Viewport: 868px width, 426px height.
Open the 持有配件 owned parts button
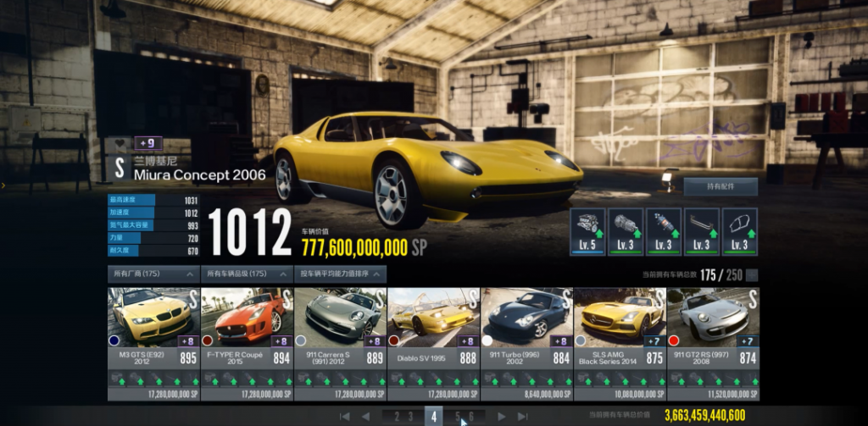721,186
